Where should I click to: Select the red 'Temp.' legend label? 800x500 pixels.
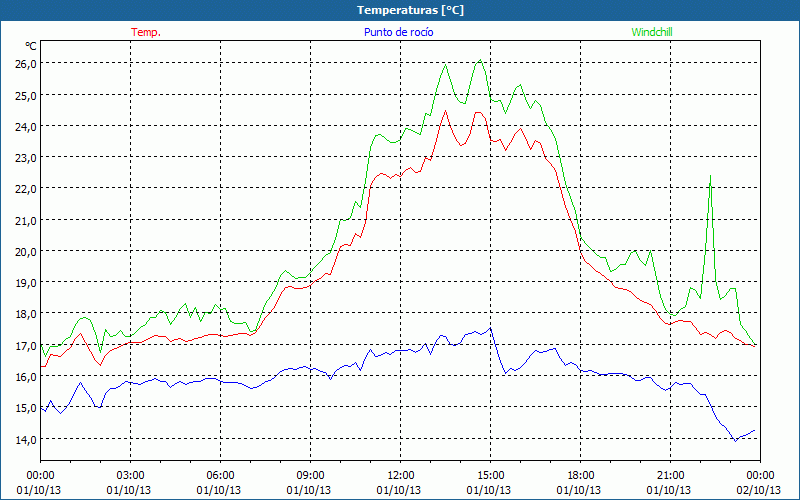146,32
